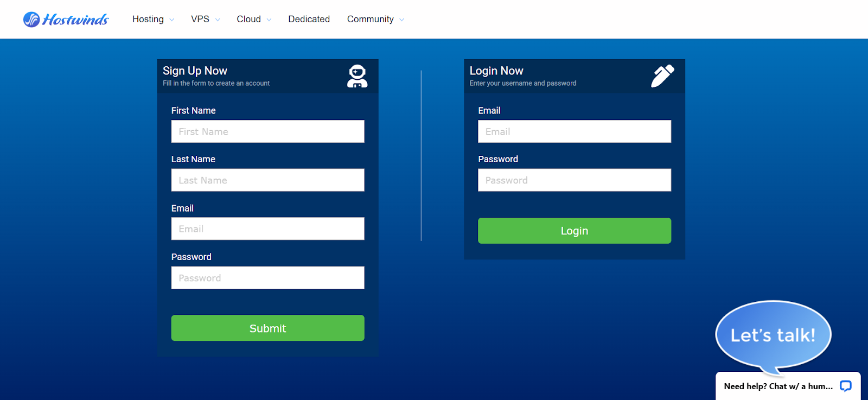Expand the VPS dropdown arrow
The image size is (868, 400).
point(218,20)
